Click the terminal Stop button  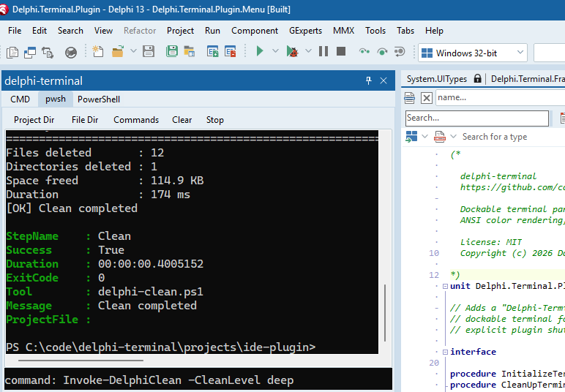(214, 119)
